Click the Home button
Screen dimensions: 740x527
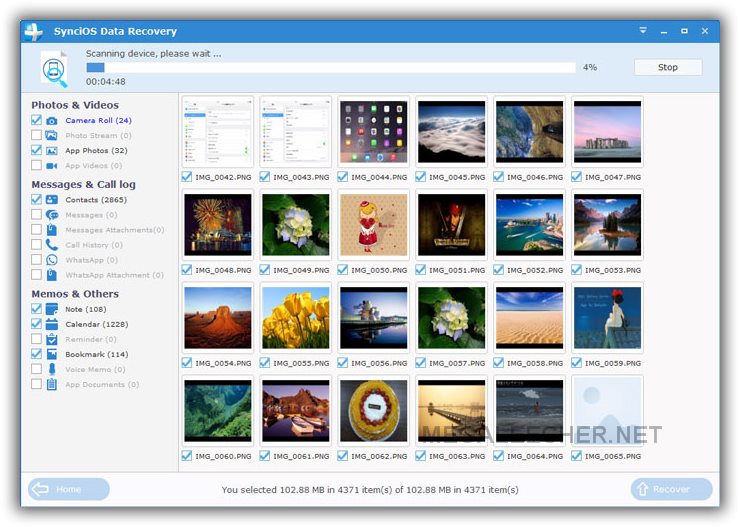pyautogui.click(x=69, y=489)
